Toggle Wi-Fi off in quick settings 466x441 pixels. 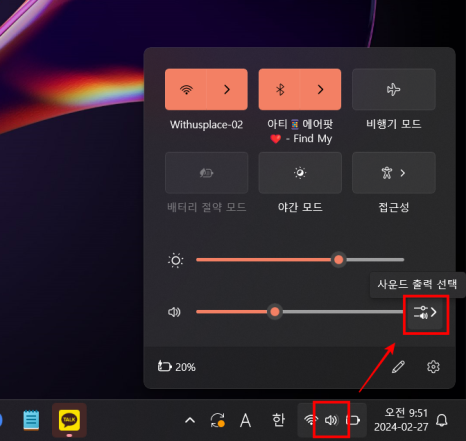point(186,89)
